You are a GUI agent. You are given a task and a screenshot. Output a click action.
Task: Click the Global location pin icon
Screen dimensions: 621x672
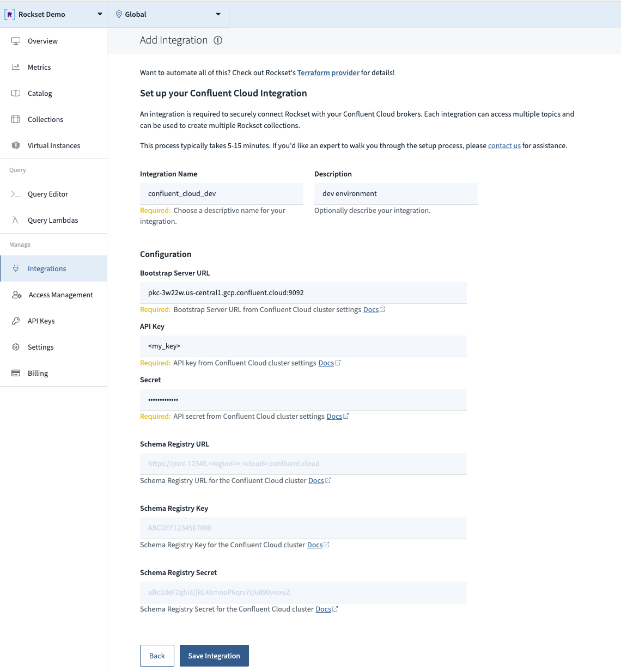click(119, 14)
